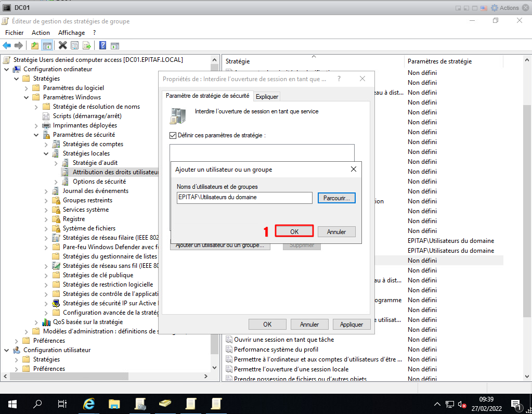Select 'Stratégie d'audit' in the tree
The image size is (532, 414).
(95, 163)
